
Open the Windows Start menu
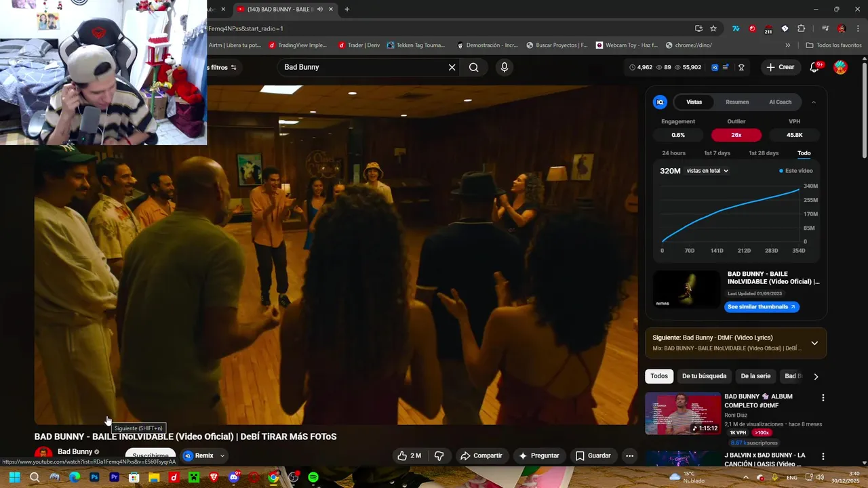tap(14, 477)
